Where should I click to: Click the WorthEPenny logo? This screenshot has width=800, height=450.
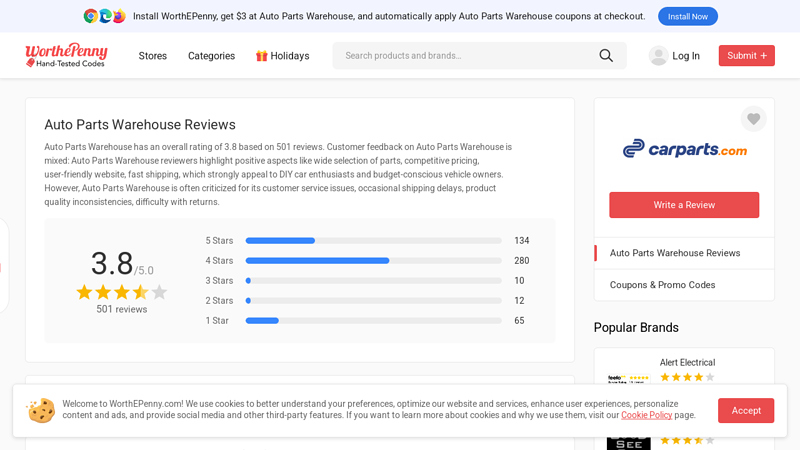66,55
